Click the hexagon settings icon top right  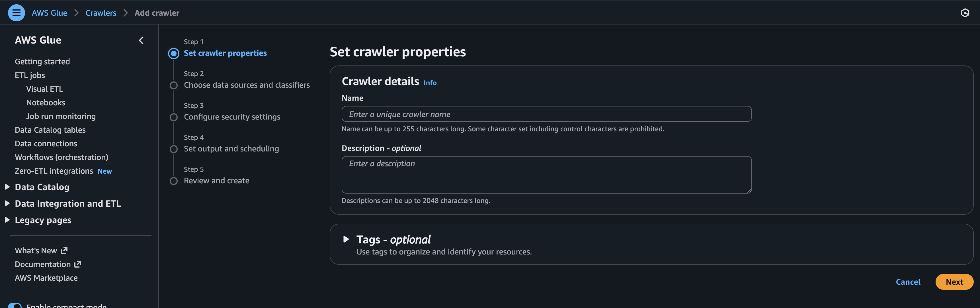pyautogui.click(x=965, y=13)
